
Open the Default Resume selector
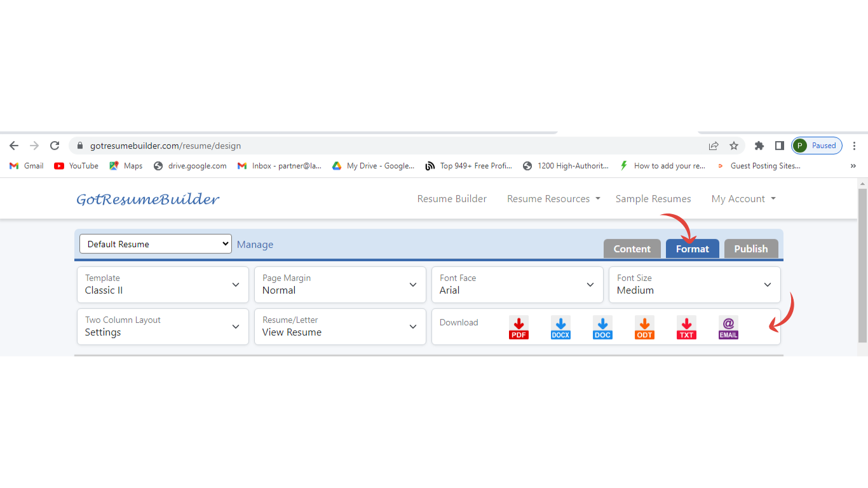pyautogui.click(x=156, y=244)
